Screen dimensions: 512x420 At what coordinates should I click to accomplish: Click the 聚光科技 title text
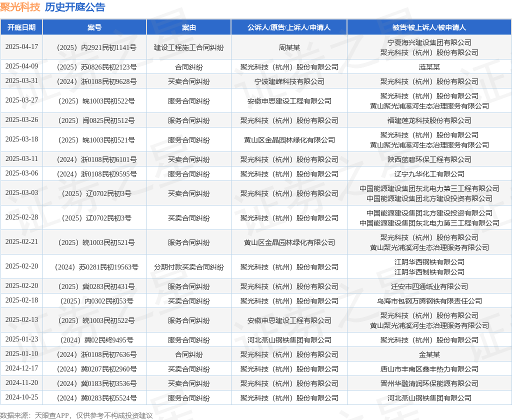tap(20, 7)
